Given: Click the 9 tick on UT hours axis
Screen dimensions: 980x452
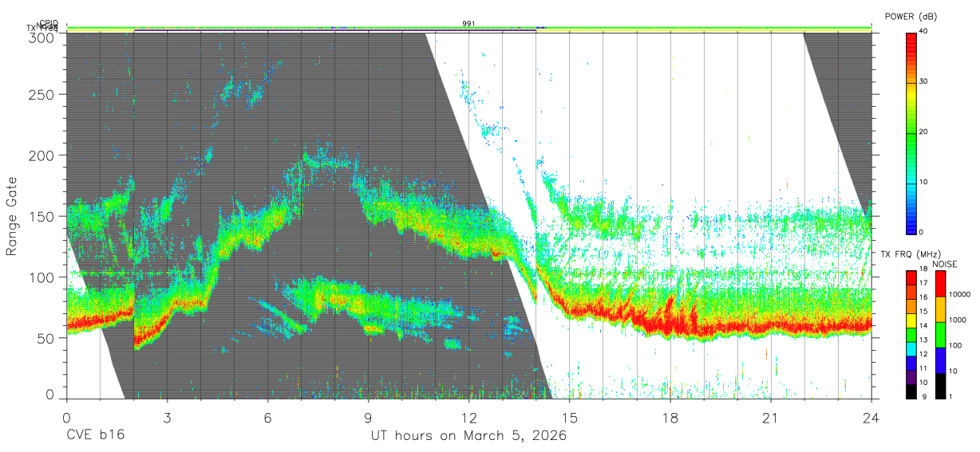Looking at the screenshot, I should pyautogui.click(x=368, y=418).
